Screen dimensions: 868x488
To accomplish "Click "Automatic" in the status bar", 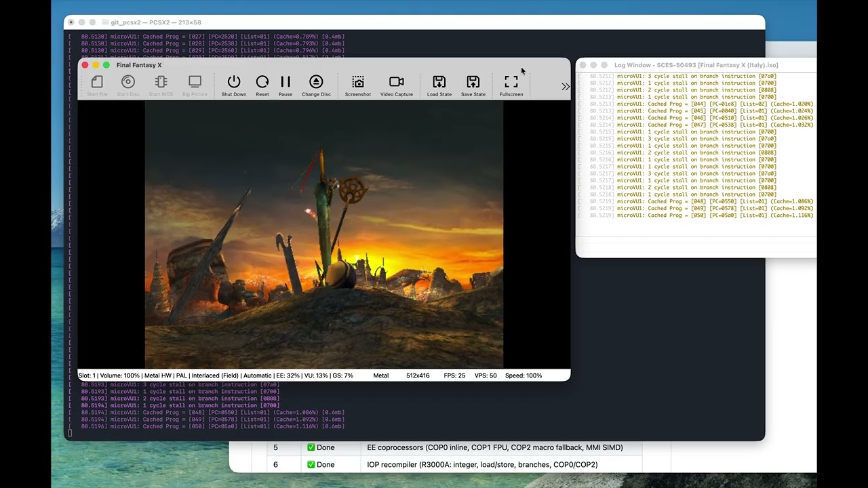I will click(257, 375).
